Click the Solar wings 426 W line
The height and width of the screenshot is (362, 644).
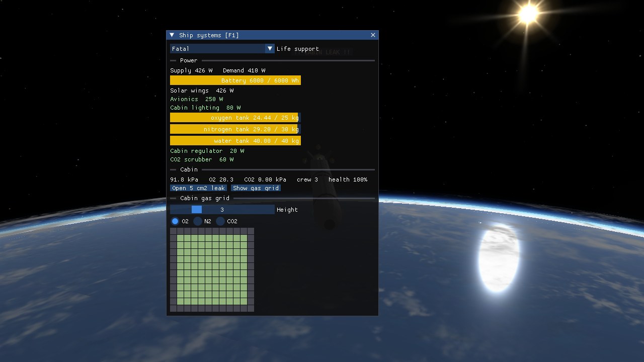click(x=202, y=90)
